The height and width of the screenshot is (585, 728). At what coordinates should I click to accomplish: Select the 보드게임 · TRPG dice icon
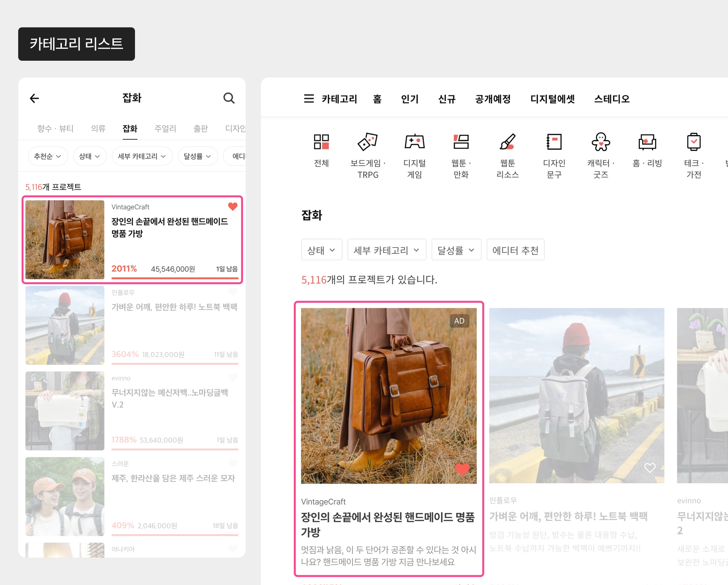368,142
